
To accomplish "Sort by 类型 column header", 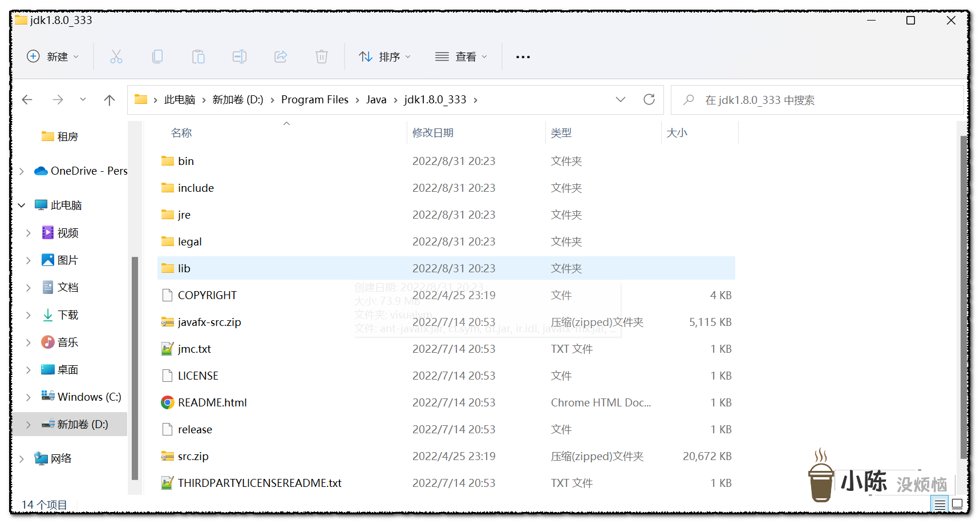I will (x=561, y=132).
